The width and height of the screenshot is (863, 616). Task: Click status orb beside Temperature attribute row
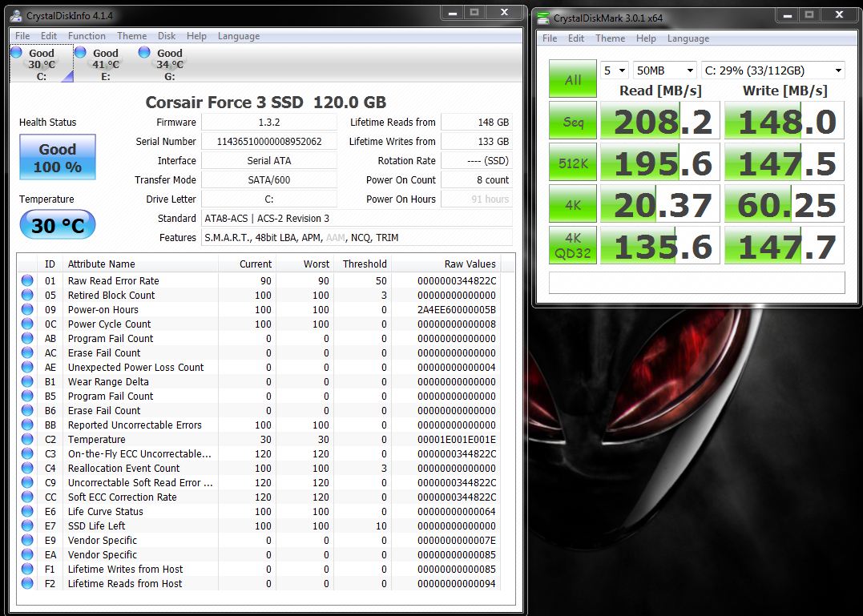[27, 439]
